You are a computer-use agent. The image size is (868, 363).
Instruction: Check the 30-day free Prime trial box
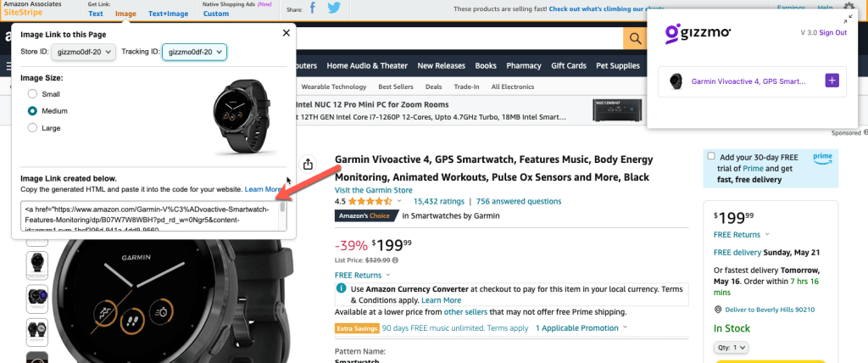point(710,157)
